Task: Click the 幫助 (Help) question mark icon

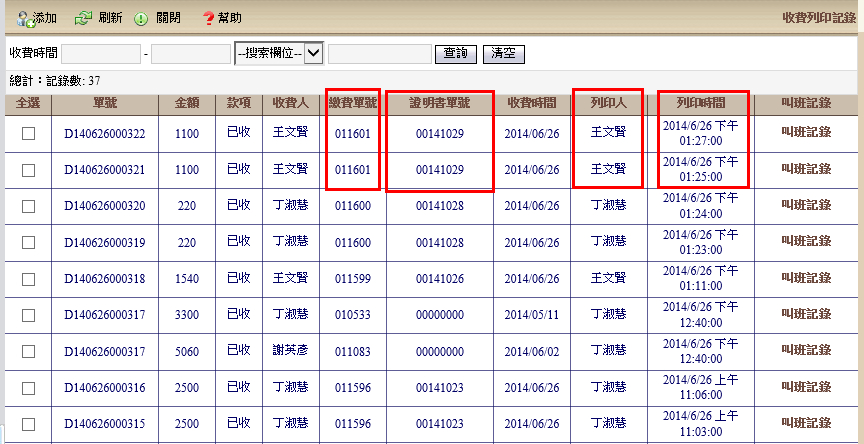Action: [x=208, y=18]
